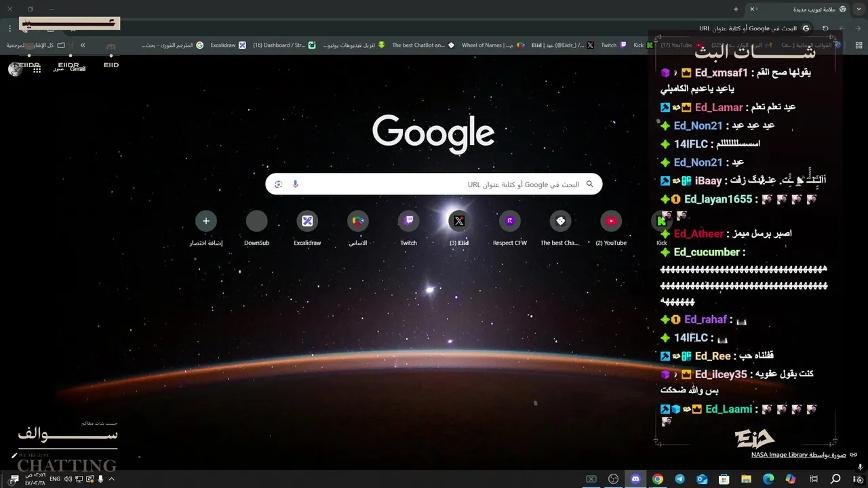Open the صور images link

59,68
